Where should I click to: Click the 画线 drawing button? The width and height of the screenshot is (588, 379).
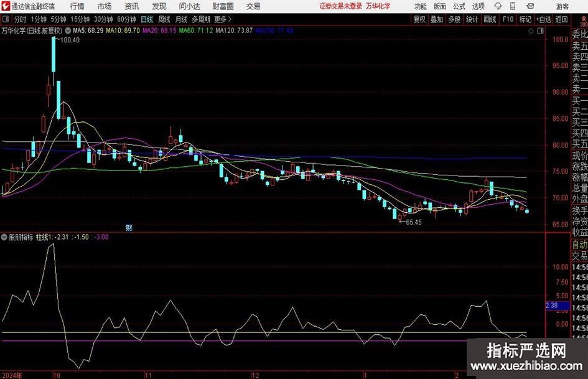(x=490, y=19)
